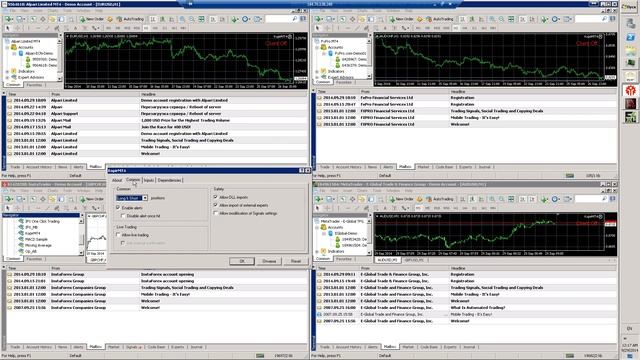Open Experts tab in FxPro terminal
The width and height of the screenshot is (640, 360).
[465, 167]
